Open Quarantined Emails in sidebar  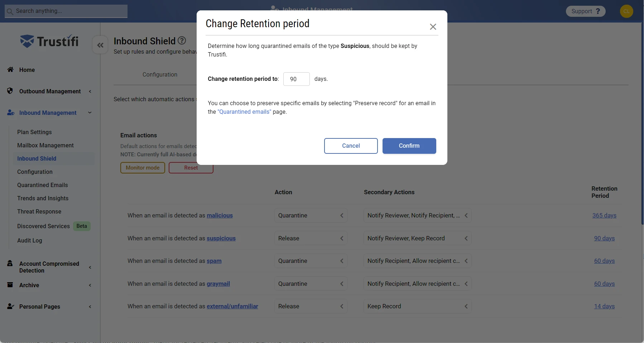tap(42, 185)
